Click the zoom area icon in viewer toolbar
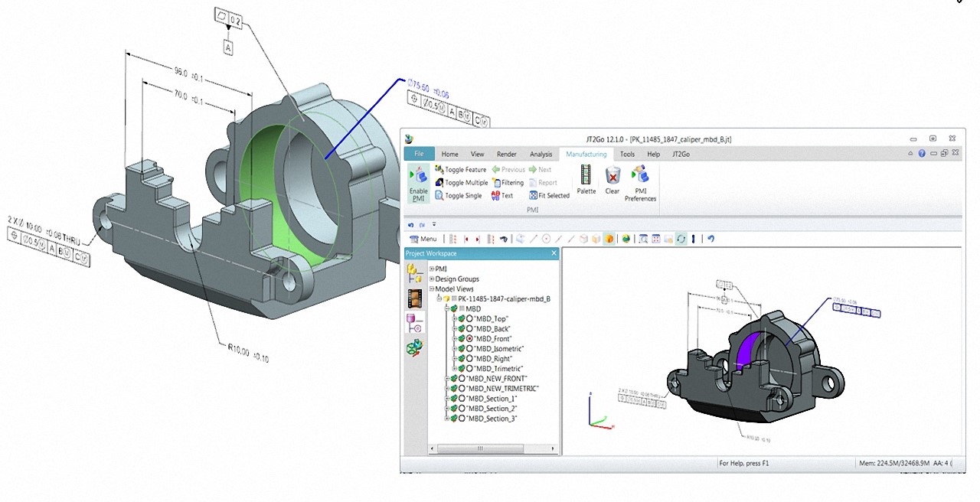 coord(643,239)
